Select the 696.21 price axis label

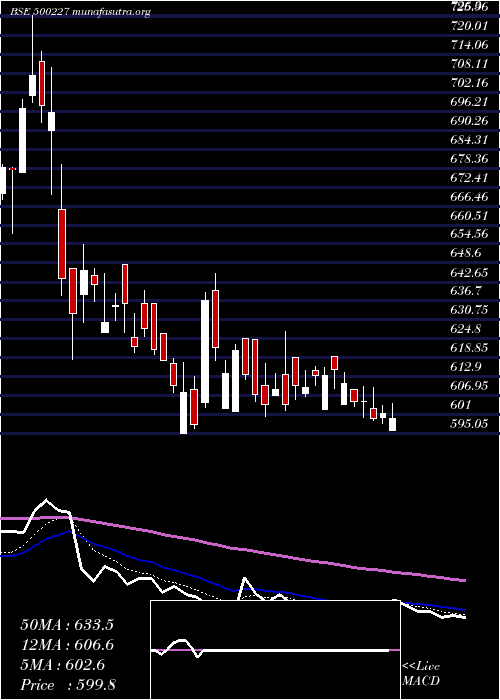pos(468,102)
